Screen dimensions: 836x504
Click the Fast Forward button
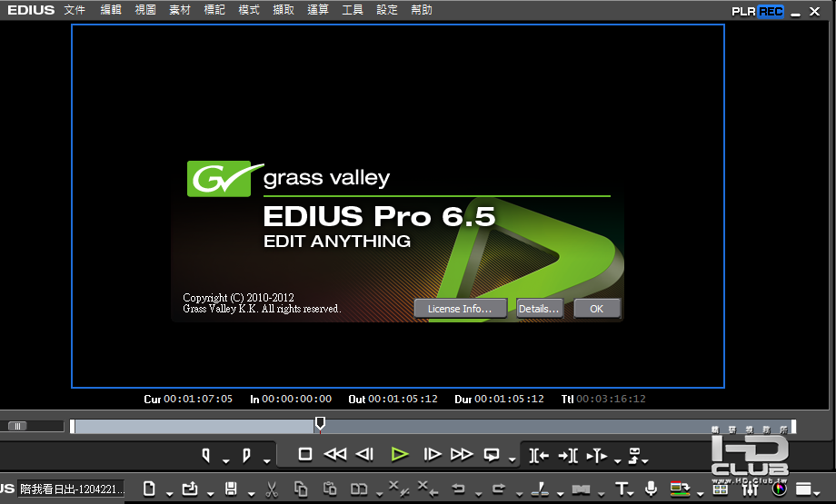click(462, 454)
